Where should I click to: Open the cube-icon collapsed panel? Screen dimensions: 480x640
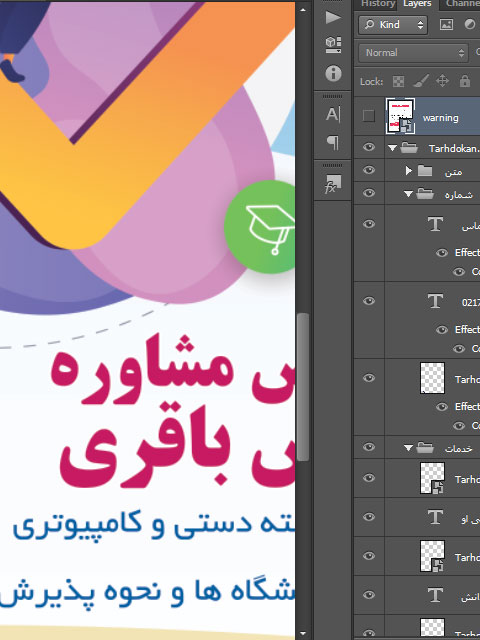(333, 44)
